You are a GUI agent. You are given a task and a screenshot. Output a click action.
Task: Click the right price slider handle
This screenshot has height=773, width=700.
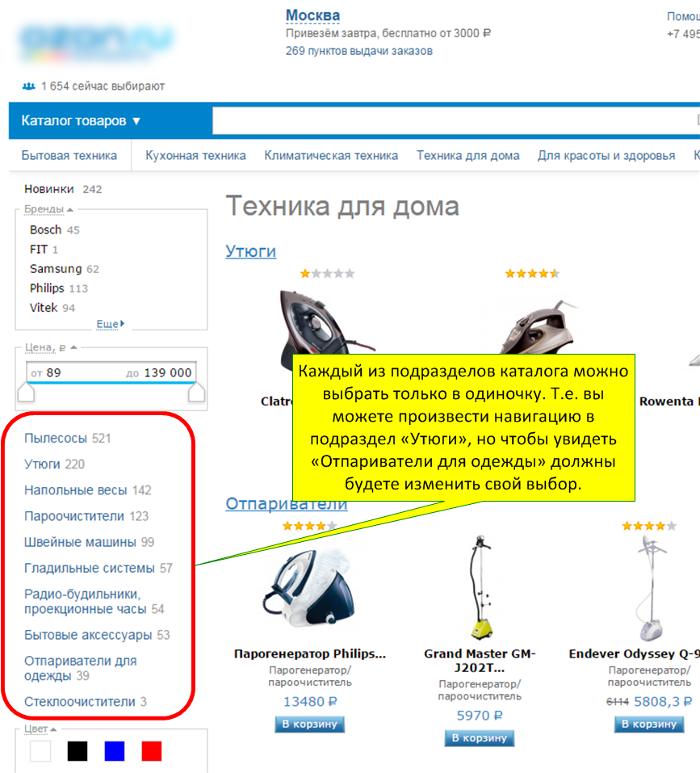pos(196,393)
